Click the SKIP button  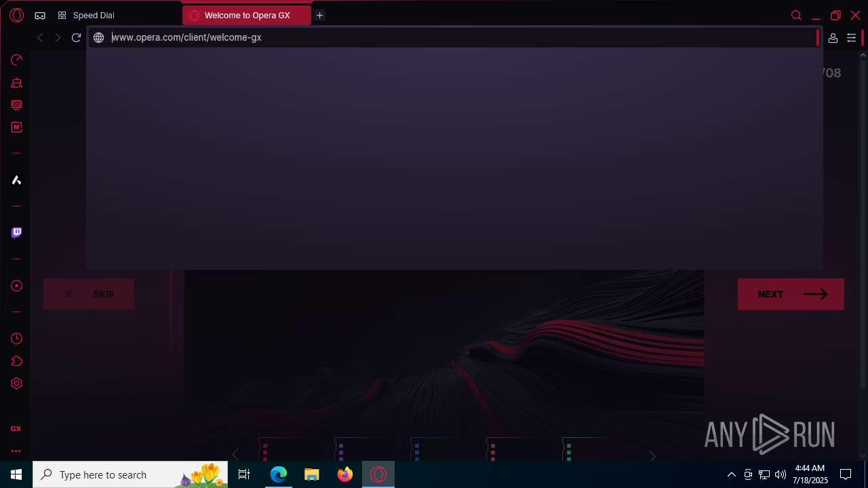coord(89,294)
